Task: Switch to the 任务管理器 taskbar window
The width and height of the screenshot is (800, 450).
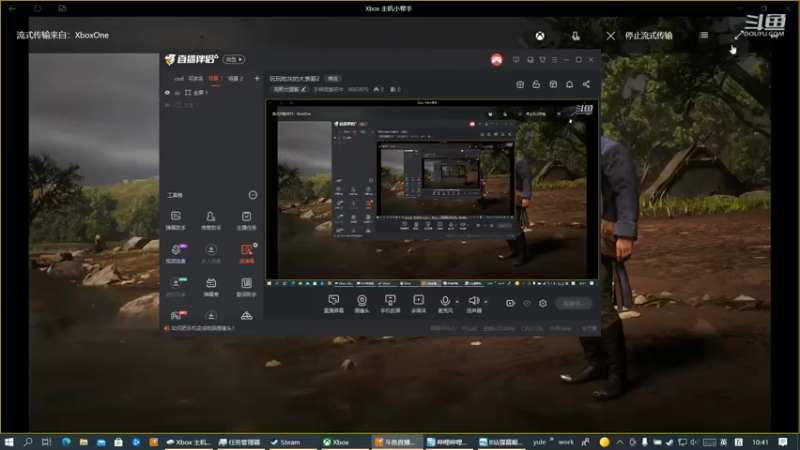Action: click(240, 442)
